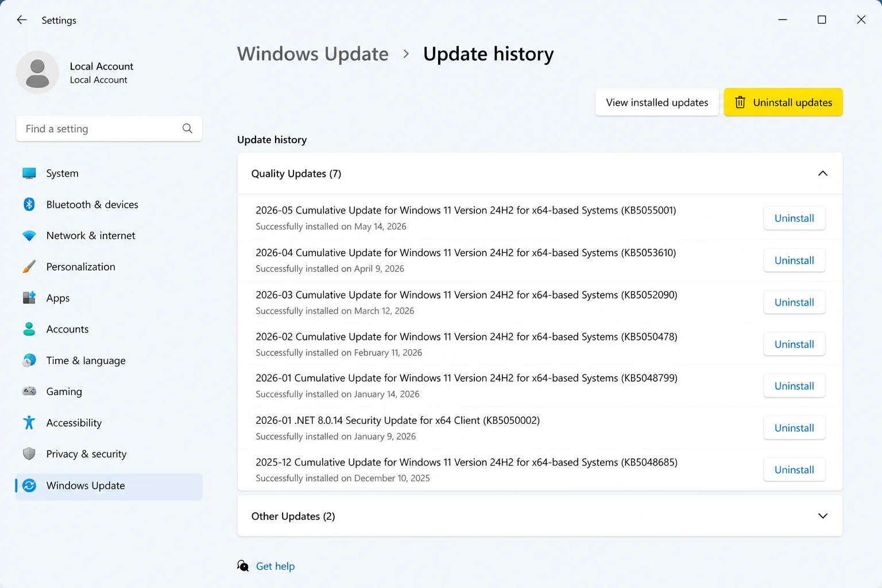Select Windows Update in sidebar
This screenshot has width=882, height=588.
click(x=109, y=486)
